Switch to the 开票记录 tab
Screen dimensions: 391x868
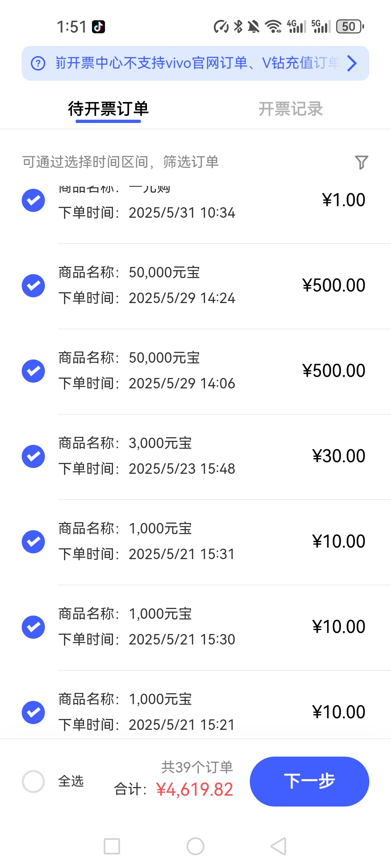click(290, 109)
